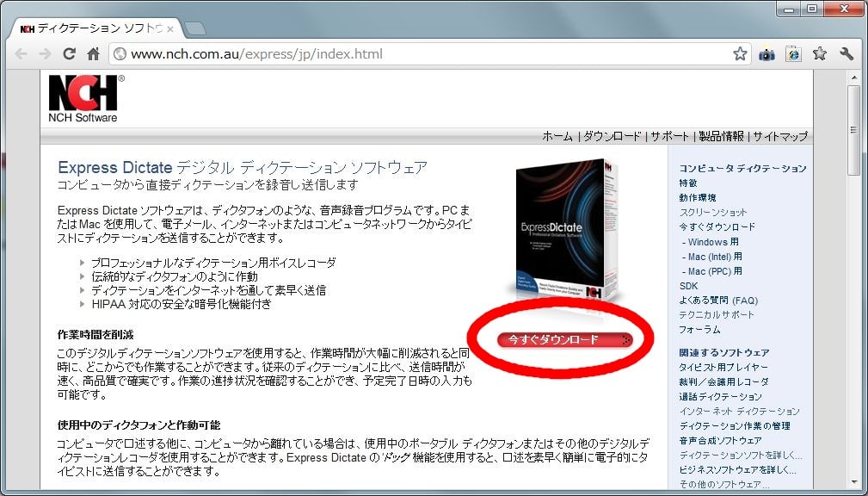Reload the page with the refresh icon
The width and height of the screenshot is (868, 496).
click(x=70, y=54)
